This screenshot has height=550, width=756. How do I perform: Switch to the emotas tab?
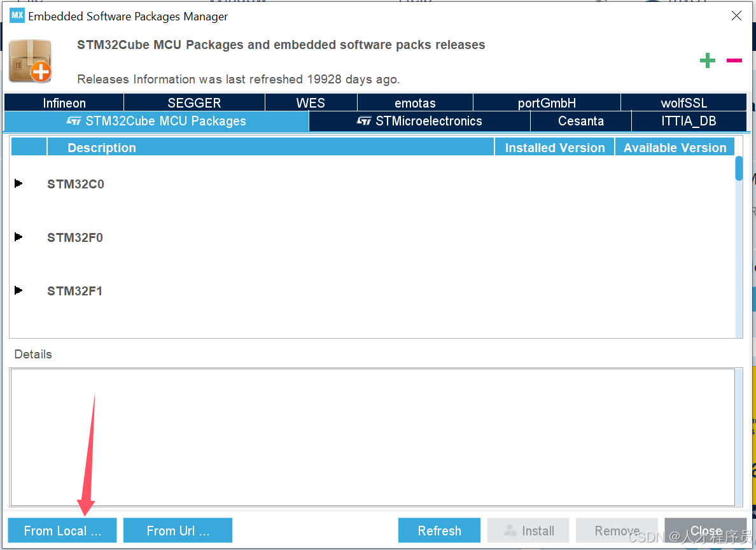(415, 102)
